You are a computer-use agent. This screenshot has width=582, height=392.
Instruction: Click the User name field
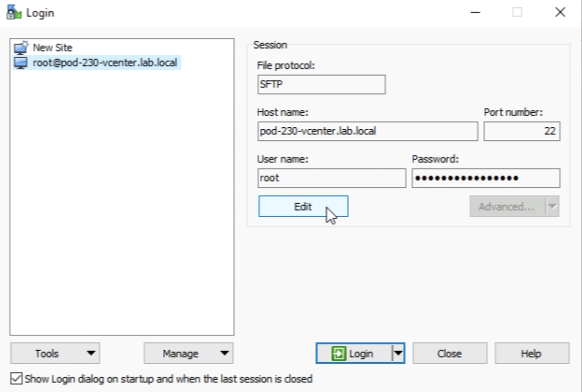coord(332,178)
